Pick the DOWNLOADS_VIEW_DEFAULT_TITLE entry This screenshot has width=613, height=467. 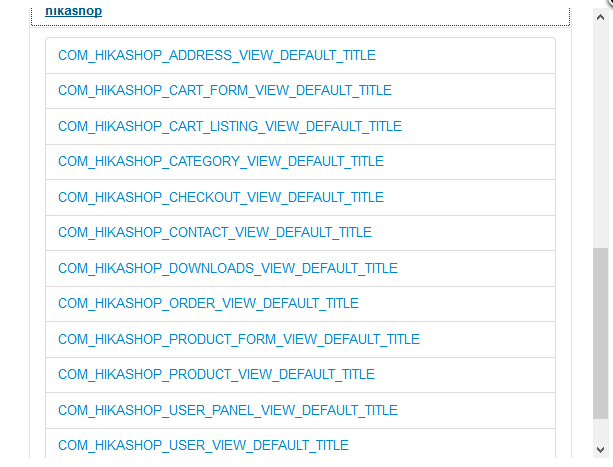pyautogui.click(x=228, y=268)
